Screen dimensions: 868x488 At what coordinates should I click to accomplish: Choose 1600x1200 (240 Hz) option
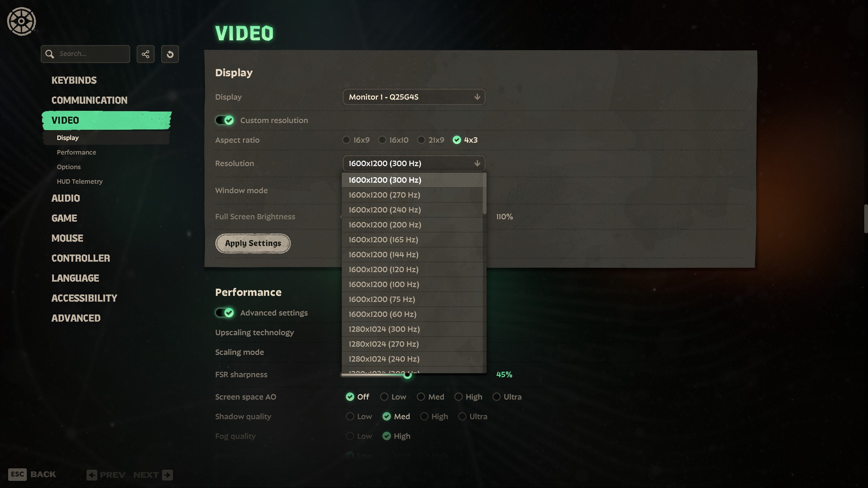click(x=412, y=210)
